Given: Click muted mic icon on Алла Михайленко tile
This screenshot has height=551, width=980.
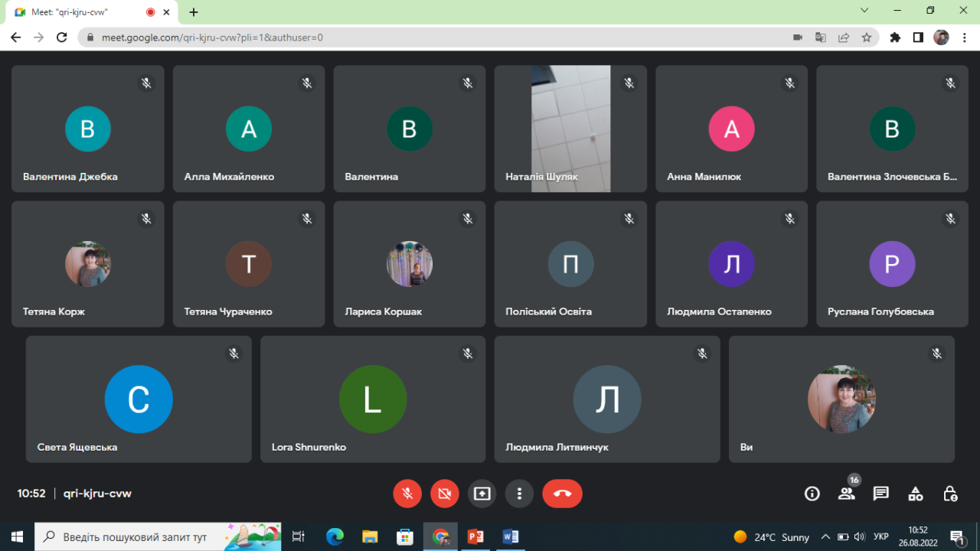Looking at the screenshot, I should click(x=307, y=83).
